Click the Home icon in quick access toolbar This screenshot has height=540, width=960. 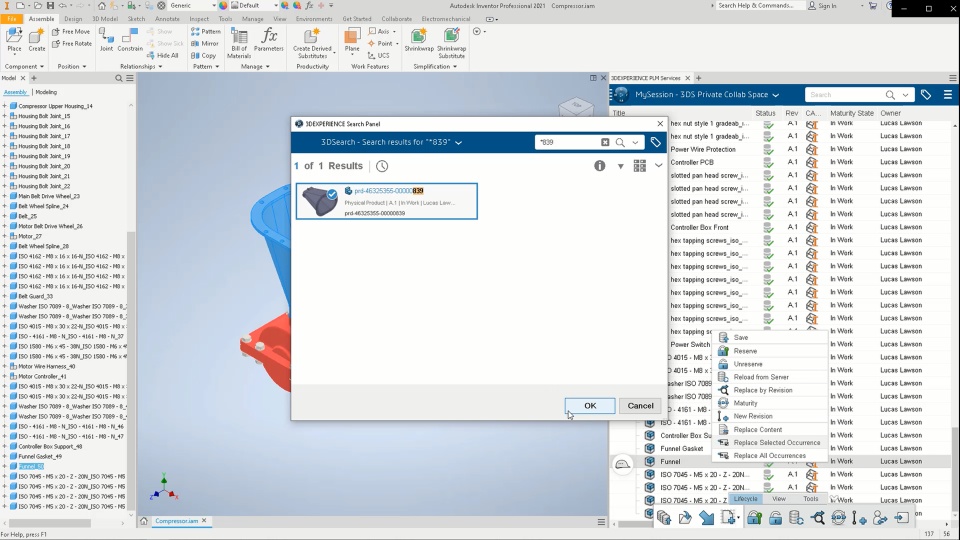pos(102,6)
